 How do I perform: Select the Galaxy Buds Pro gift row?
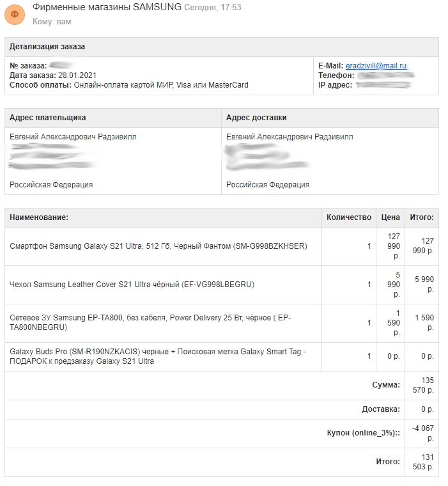[x=222, y=357]
